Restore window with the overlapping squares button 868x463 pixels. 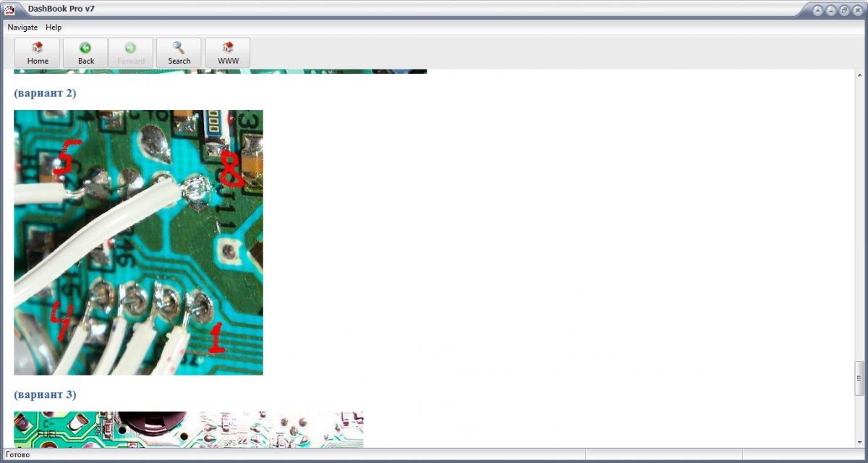[843, 10]
